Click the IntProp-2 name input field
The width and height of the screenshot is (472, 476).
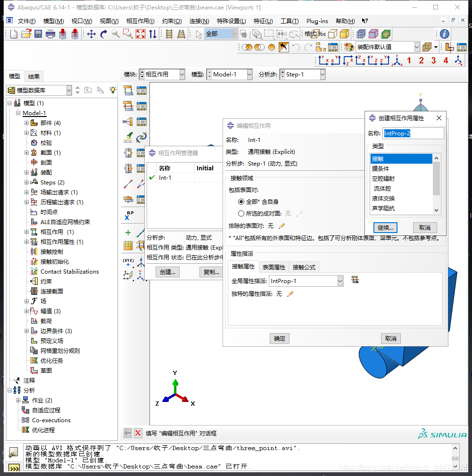click(x=413, y=133)
